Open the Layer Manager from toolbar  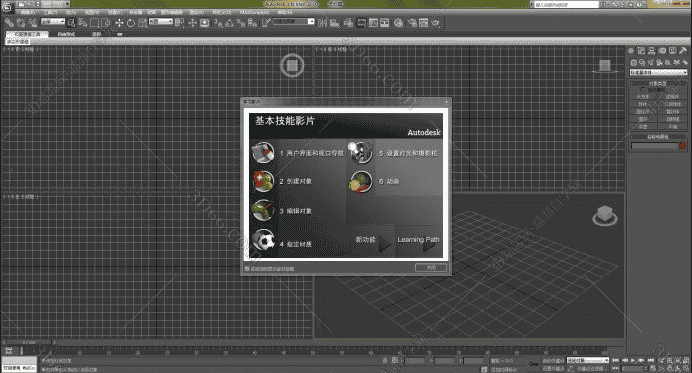[x=348, y=23]
